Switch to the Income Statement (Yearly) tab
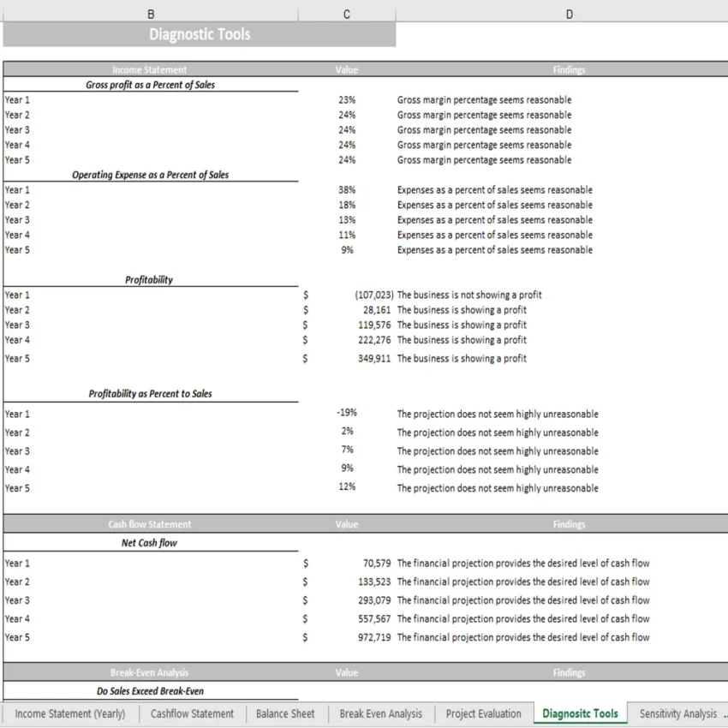Image resolution: width=728 pixels, height=728 pixels. [x=69, y=713]
